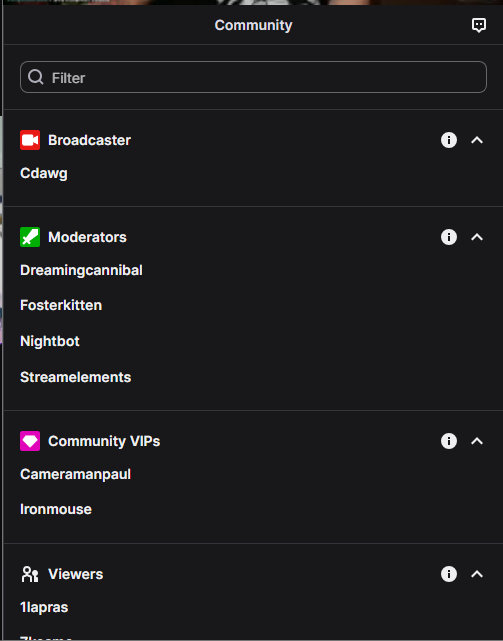Collapse the Moderators list
This screenshot has height=641, width=503.
tap(477, 237)
